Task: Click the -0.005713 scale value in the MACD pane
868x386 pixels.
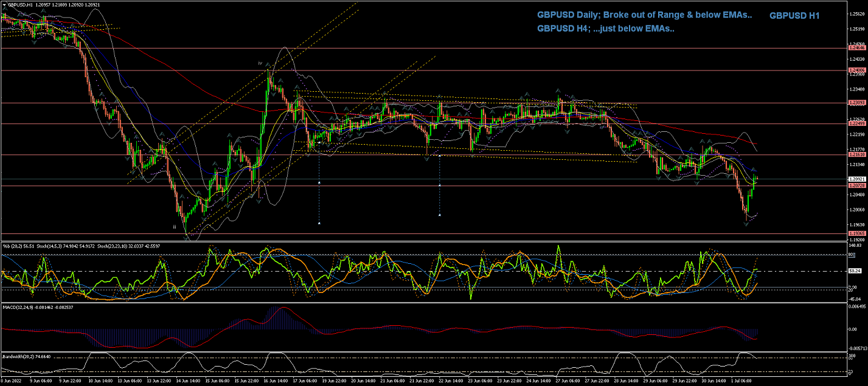Action: click(857, 347)
